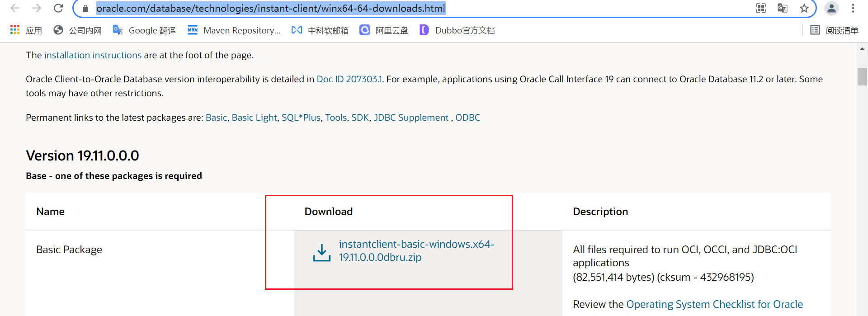Open Operating System Checklist for Oracle link

[x=714, y=304]
